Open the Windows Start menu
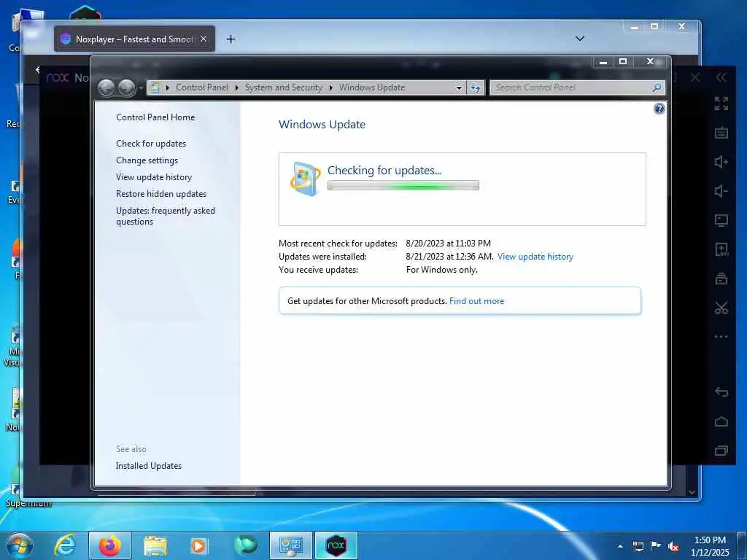Screen dimensions: 747x560 pyautogui.click(x=20, y=545)
